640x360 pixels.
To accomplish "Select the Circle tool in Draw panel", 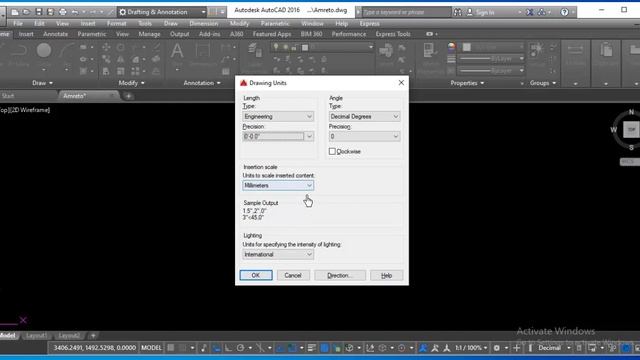I will [44, 51].
